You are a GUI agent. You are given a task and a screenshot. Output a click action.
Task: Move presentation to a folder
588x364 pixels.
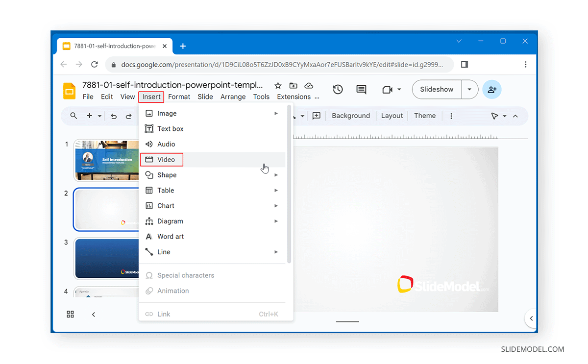pos(293,85)
